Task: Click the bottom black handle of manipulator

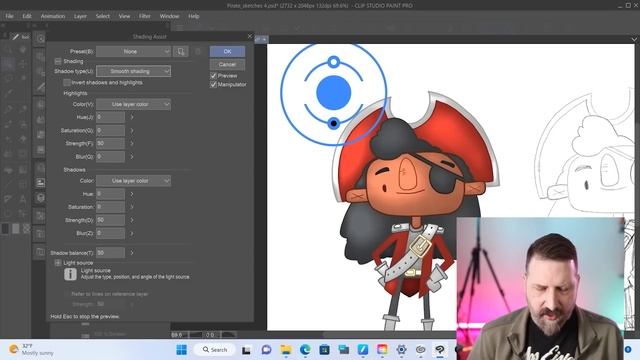Action: pyautogui.click(x=333, y=123)
